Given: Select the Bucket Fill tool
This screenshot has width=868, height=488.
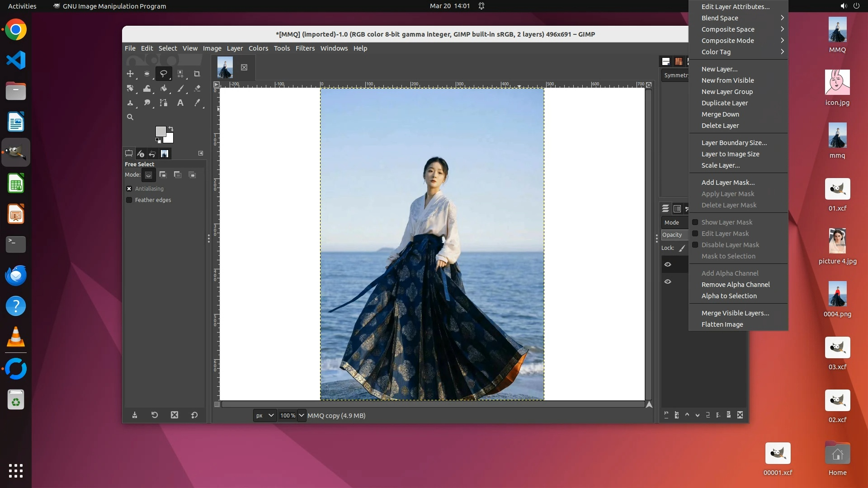Looking at the screenshot, I should tap(164, 89).
